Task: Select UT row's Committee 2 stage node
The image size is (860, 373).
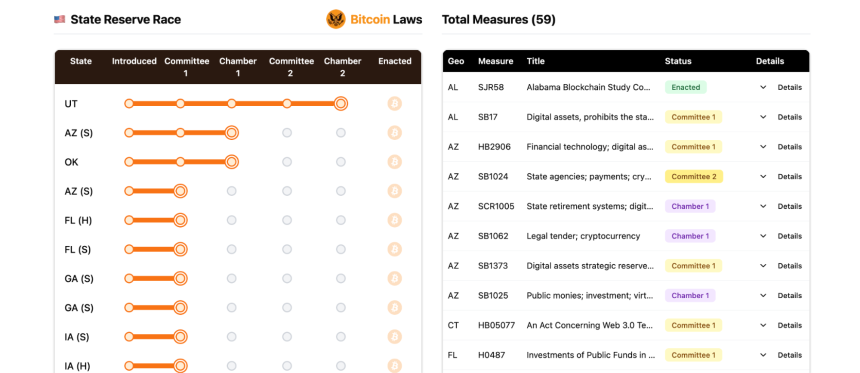Action: 287,104
